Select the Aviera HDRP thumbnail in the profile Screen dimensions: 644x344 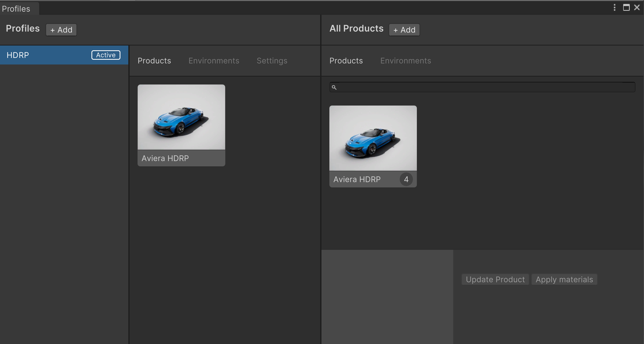181,117
